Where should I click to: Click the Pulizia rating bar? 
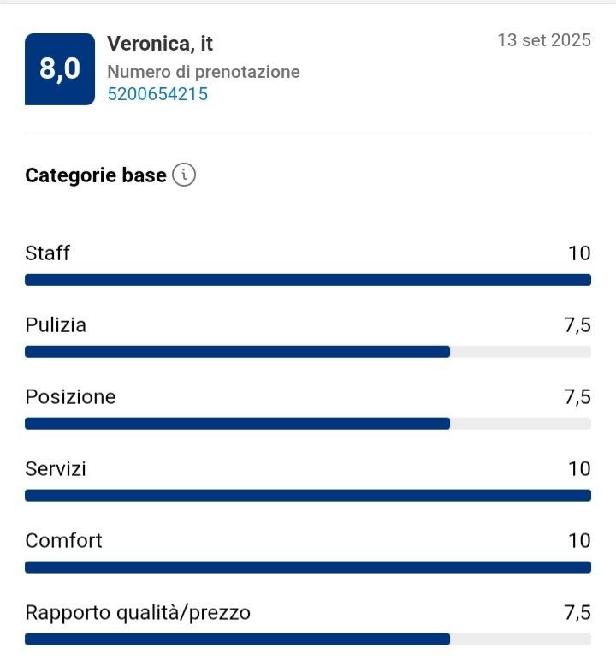pyautogui.click(x=308, y=352)
